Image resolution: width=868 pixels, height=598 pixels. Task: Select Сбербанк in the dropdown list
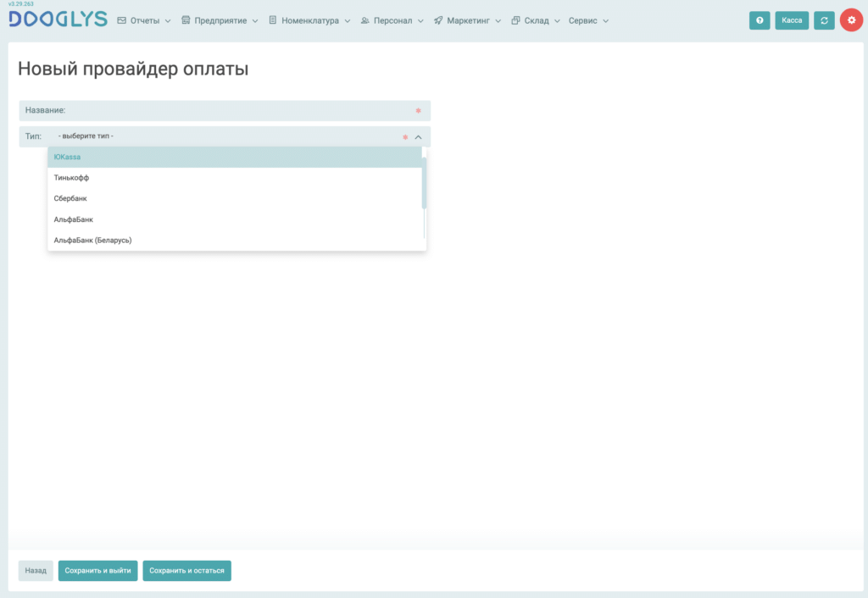coord(235,198)
